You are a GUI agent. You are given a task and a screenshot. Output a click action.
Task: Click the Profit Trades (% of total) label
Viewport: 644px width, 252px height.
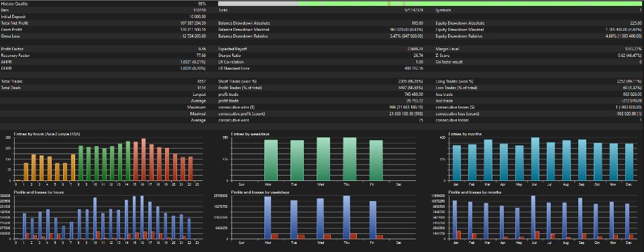(241, 88)
